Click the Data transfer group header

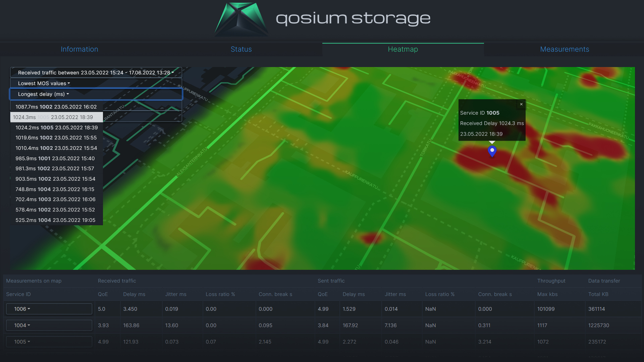pyautogui.click(x=604, y=281)
